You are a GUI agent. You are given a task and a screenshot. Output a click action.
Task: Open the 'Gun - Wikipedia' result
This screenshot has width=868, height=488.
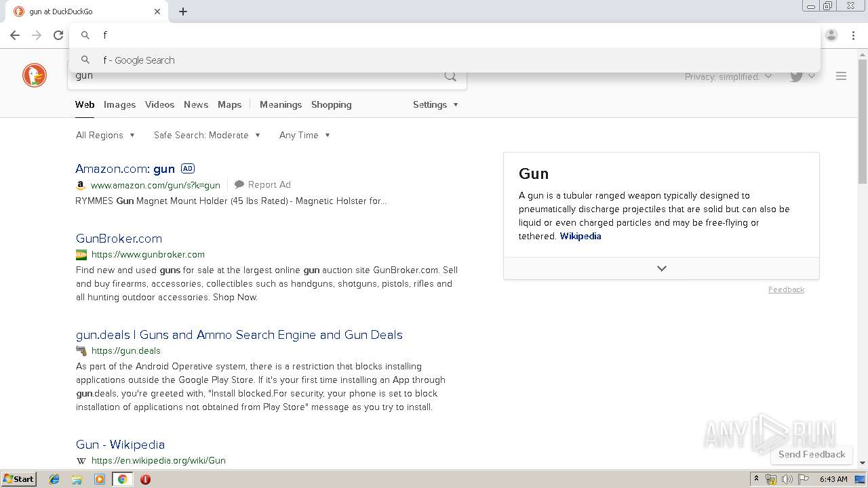point(120,445)
